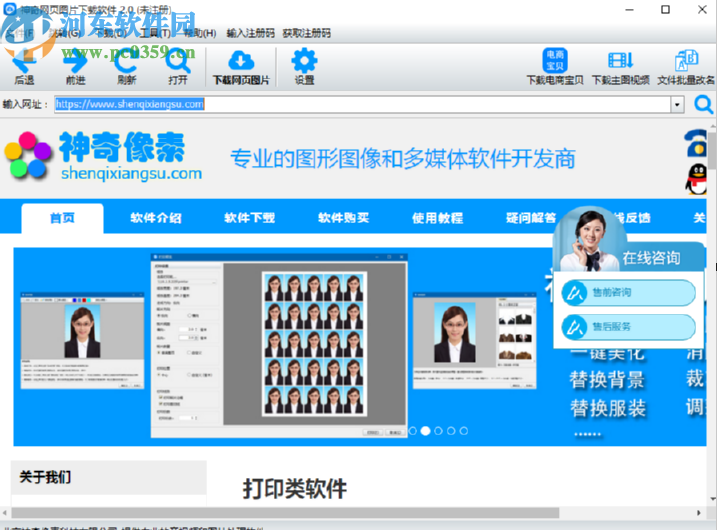Image resolution: width=717 pixels, height=530 pixels.
Task: Select the 软件介绍 navigation tab
Action: [x=156, y=218]
